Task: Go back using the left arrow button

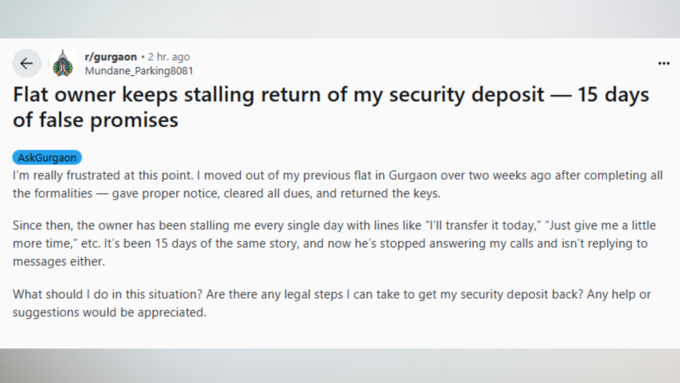Action: pos(26,63)
